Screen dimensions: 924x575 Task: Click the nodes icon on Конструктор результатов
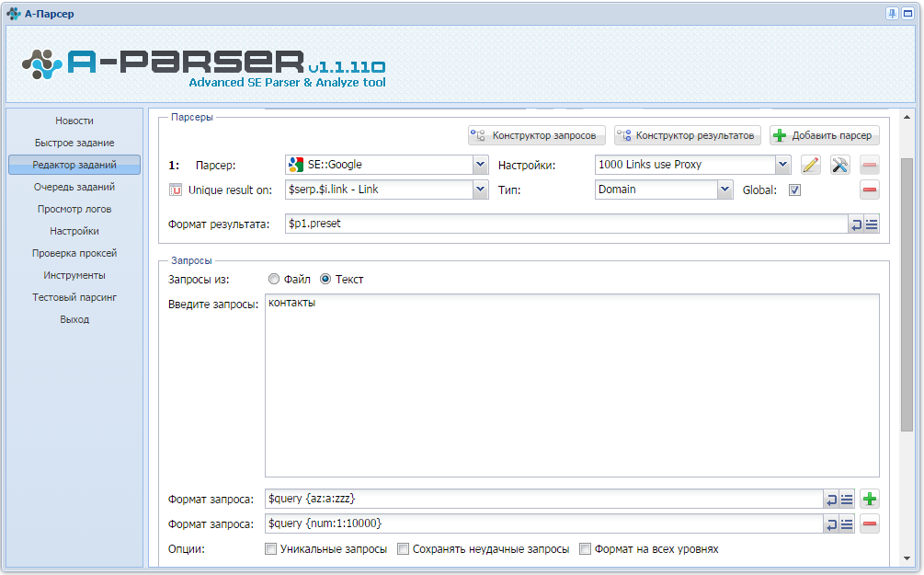(x=623, y=135)
